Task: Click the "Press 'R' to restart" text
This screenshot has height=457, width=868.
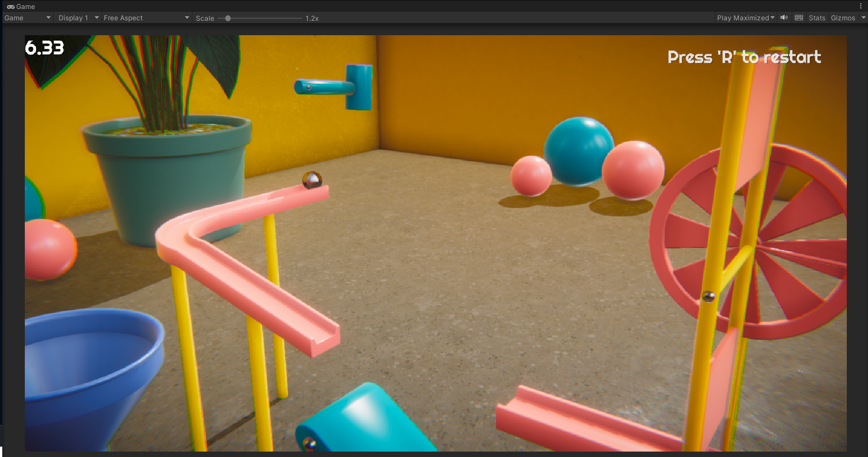Action: pyautogui.click(x=744, y=57)
